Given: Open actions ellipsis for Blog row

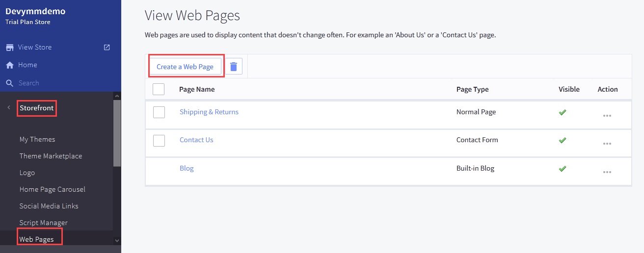Looking at the screenshot, I should click(x=607, y=172).
